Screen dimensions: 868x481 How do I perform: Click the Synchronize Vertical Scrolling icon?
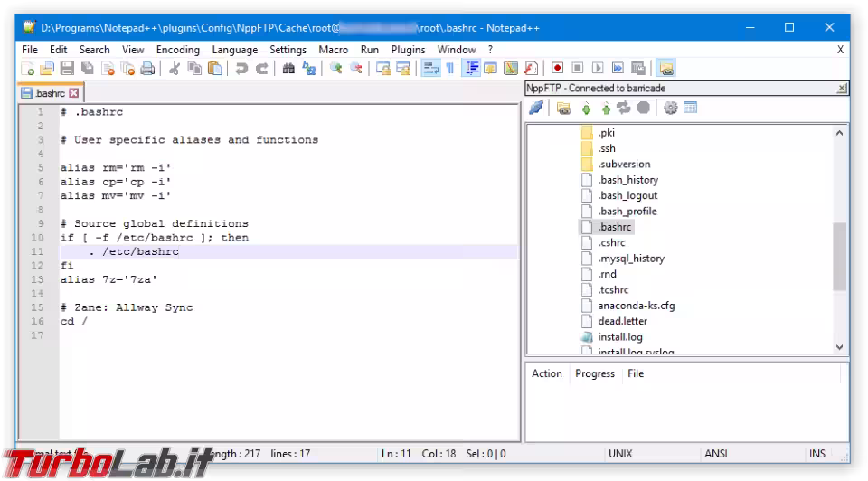383,68
